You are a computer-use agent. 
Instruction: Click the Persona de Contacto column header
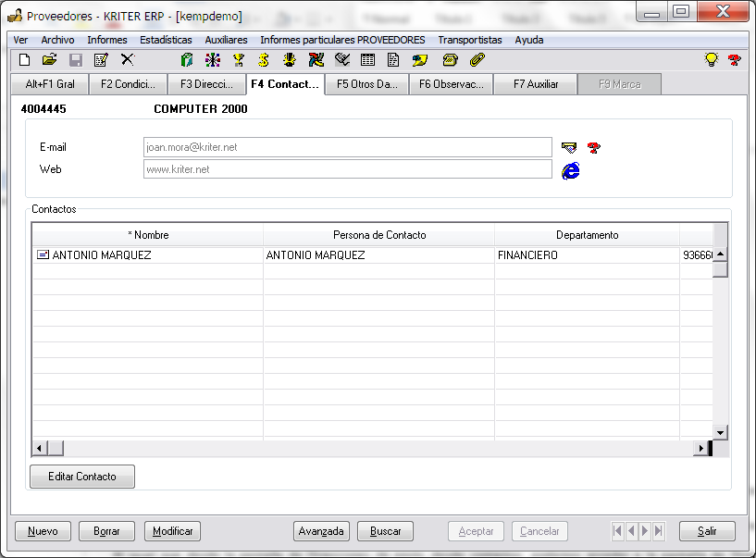[379, 235]
